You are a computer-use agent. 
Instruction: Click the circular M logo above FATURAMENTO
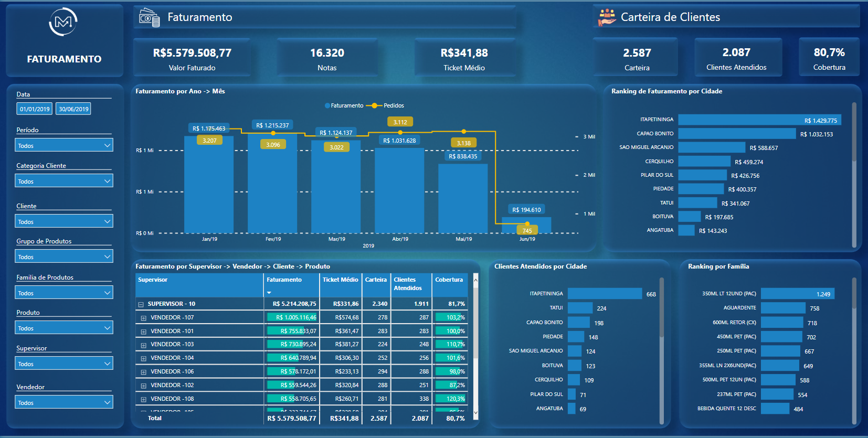point(63,22)
